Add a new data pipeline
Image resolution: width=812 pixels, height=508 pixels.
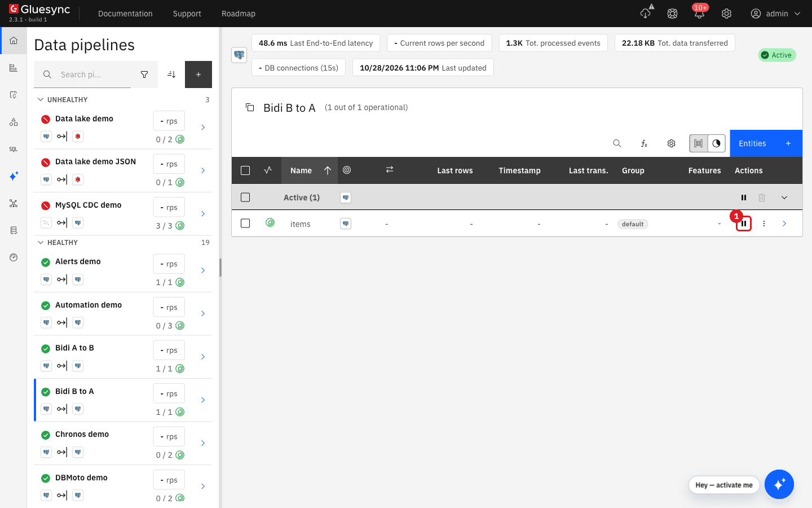pyautogui.click(x=198, y=75)
